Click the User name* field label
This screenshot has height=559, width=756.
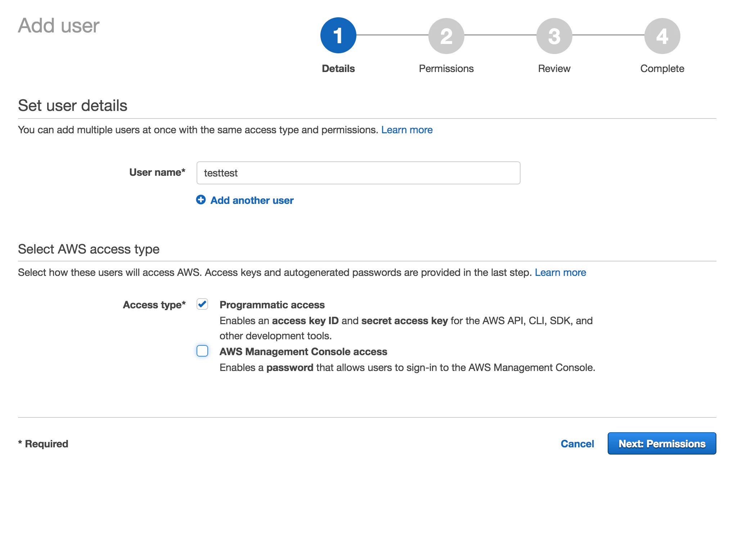157,172
